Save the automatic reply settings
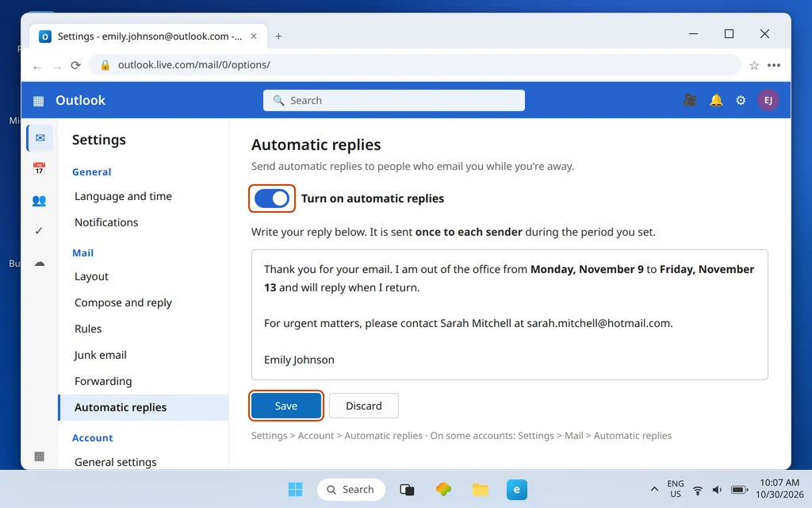Viewport: 812px width, 508px height. pos(286,406)
